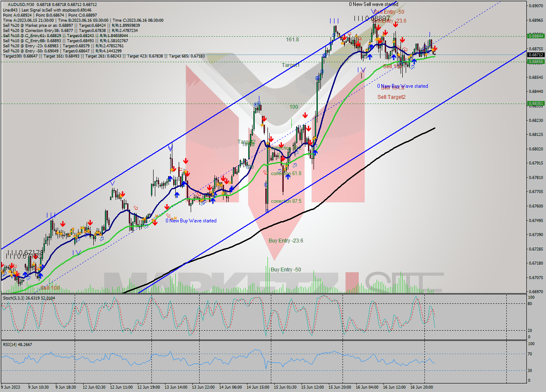Click the green level tag 0.68844
Image resolution: width=546 pixels, height=392 pixels.
point(535,36)
